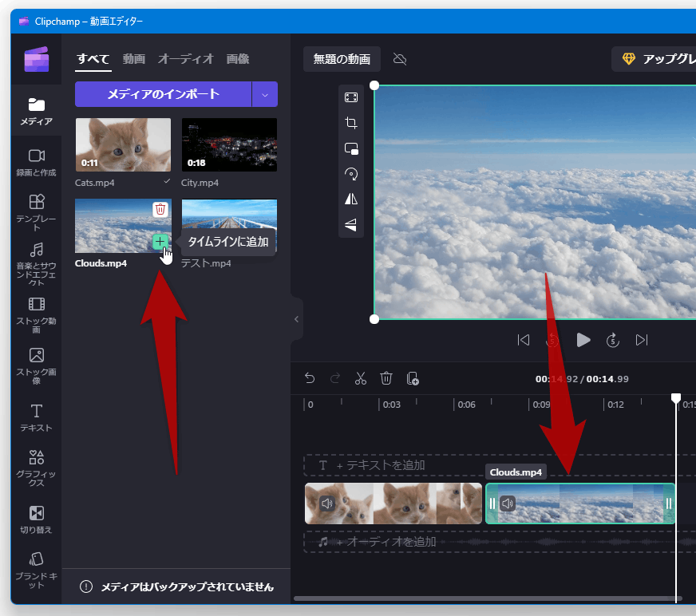The width and height of the screenshot is (696, 616).
Task: Mute audio on the Cats clip
Action: [327, 503]
